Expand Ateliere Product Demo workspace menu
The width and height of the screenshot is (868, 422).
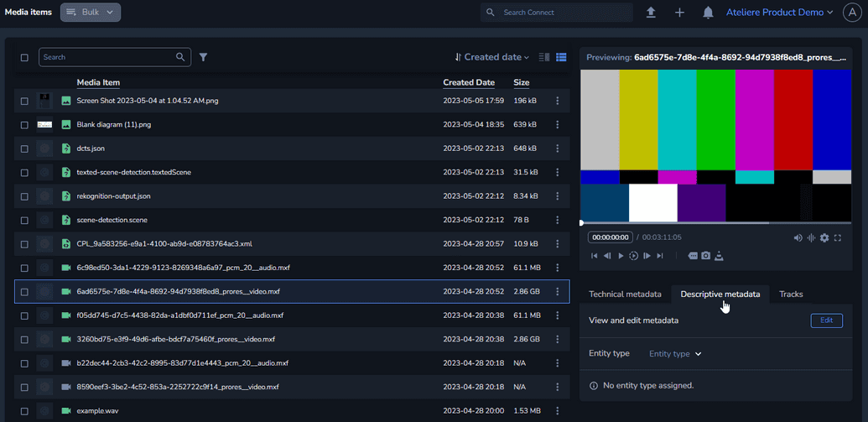pos(779,13)
